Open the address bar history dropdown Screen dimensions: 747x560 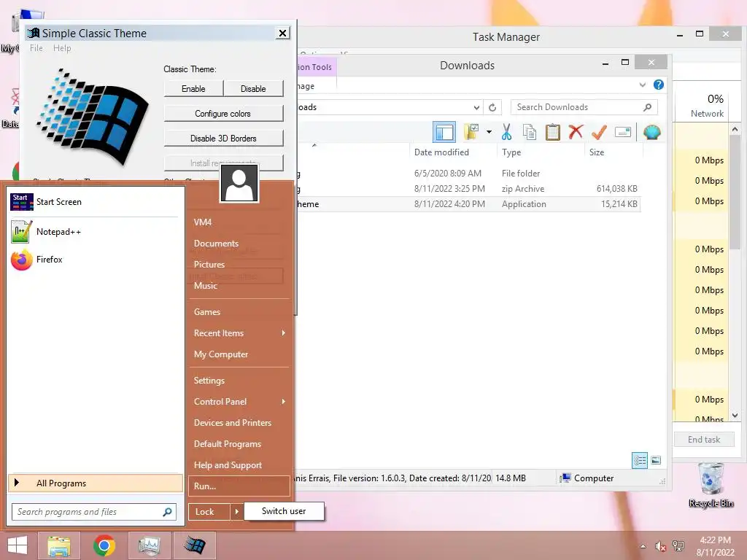pos(476,108)
